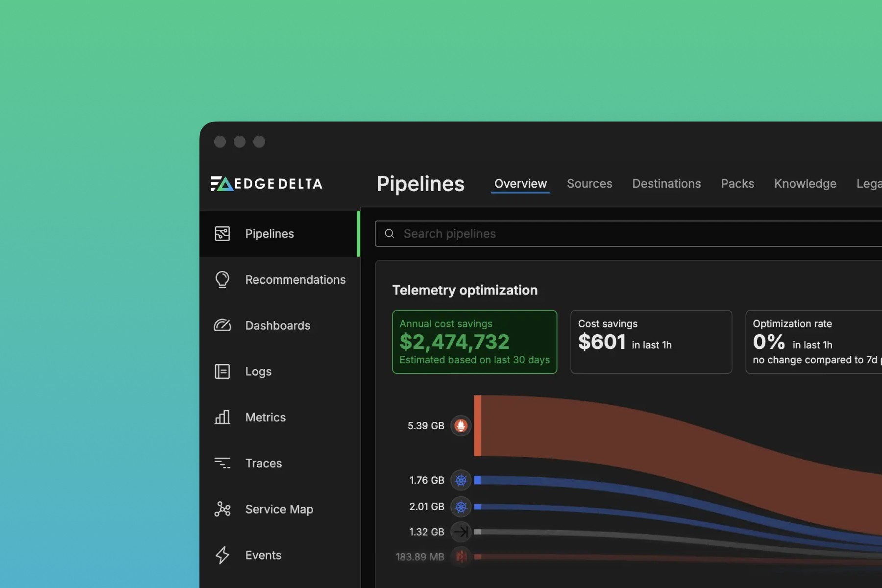Open the Pipelines sidebar icon
The image size is (882, 588).
tap(222, 234)
